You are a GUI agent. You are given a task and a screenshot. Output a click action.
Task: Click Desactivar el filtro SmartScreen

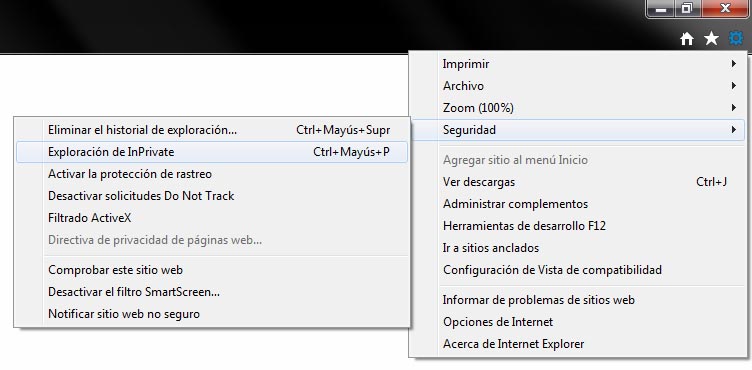tap(212, 292)
